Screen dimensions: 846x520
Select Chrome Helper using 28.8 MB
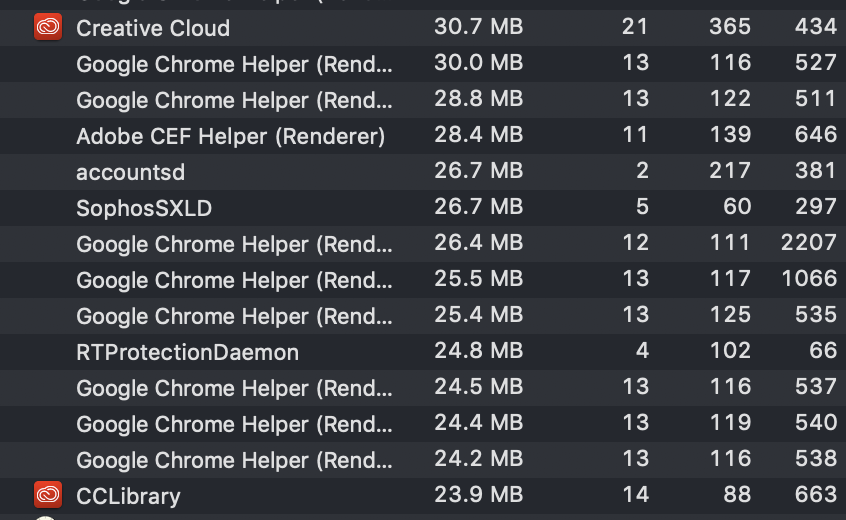(423, 100)
